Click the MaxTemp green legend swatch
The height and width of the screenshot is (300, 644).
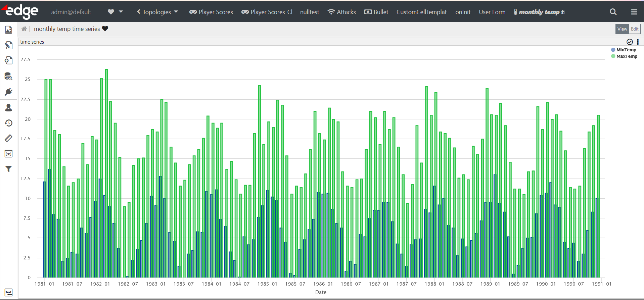(x=613, y=56)
